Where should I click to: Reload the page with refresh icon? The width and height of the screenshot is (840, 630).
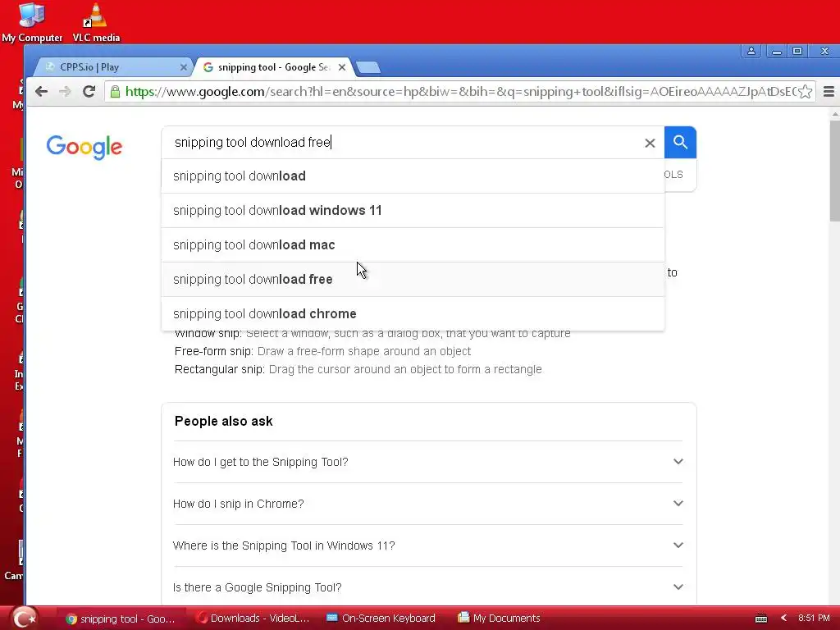[x=89, y=92]
